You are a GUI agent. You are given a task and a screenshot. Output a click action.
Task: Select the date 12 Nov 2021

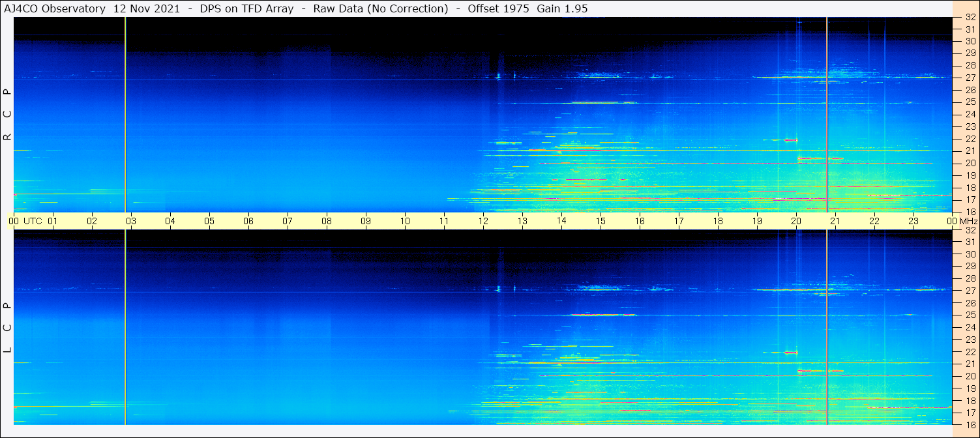pyautogui.click(x=147, y=8)
